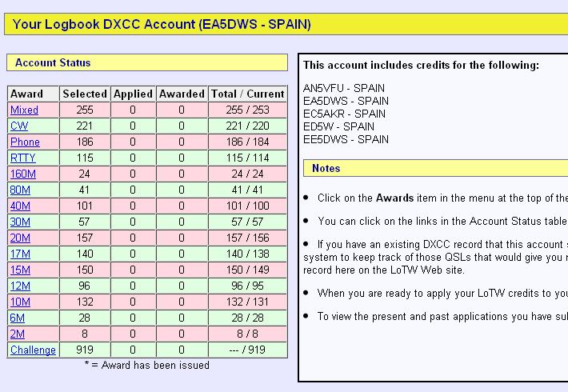
Task: Open the Challenge award link
Action: tap(33, 350)
